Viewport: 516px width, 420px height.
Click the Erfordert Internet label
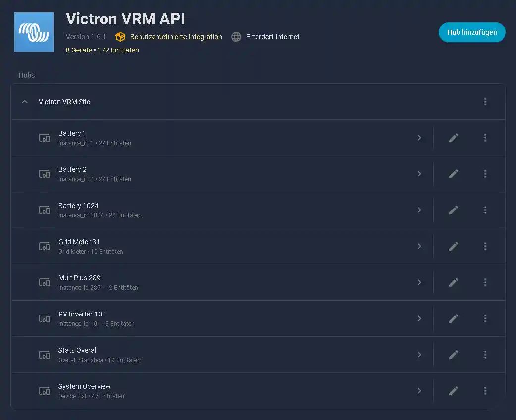point(272,37)
